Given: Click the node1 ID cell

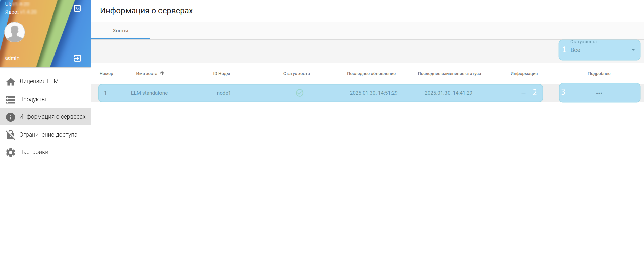Looking at the screenshot, I should [224, 93].
